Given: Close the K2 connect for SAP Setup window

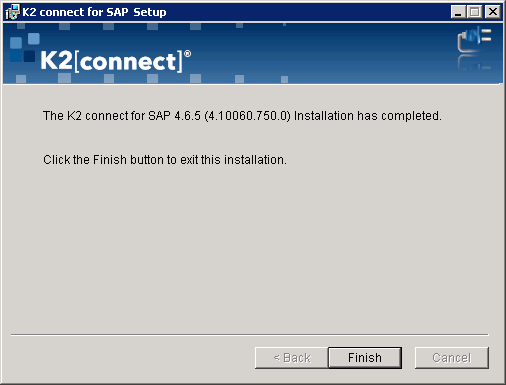Looking at the screenshot, I should tap(493, 12).
